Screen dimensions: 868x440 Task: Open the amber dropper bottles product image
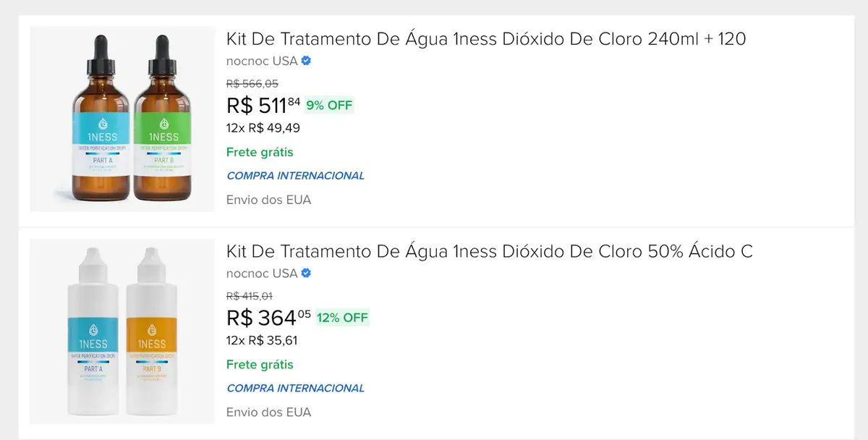(x=122, y=119)
